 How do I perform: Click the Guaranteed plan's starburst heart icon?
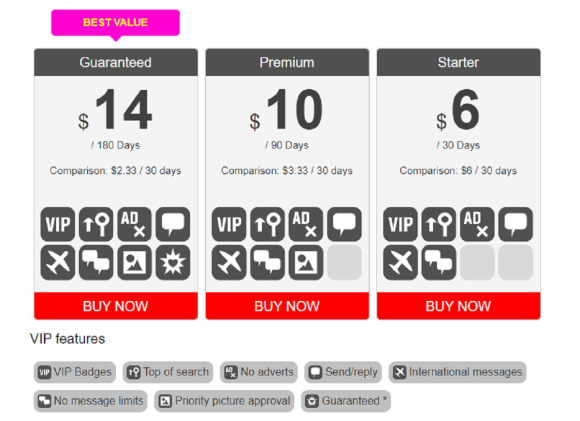tap(173, 263)
